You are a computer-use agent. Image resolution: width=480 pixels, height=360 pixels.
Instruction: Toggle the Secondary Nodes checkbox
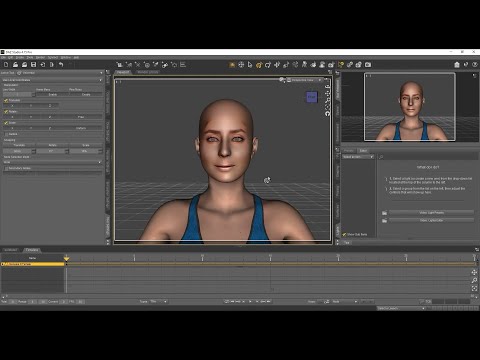(6, 168)
